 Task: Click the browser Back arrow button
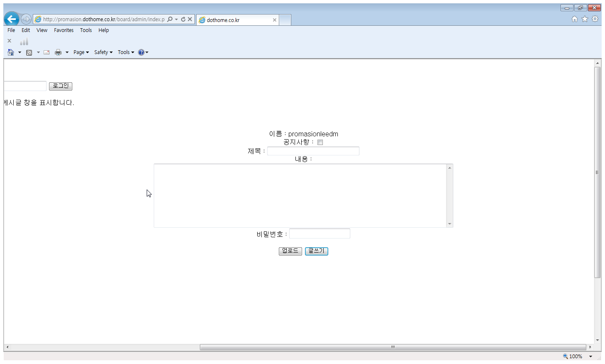click(12, 19)
